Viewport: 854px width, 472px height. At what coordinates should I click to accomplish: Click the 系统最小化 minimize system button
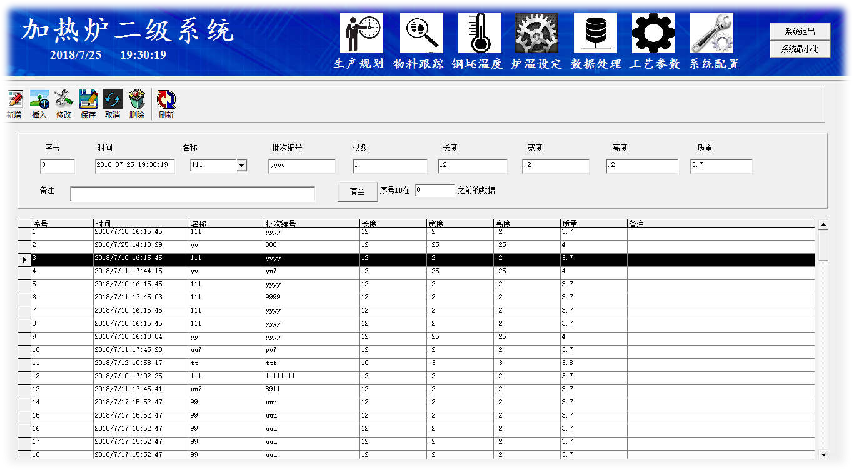click(800, 49)
